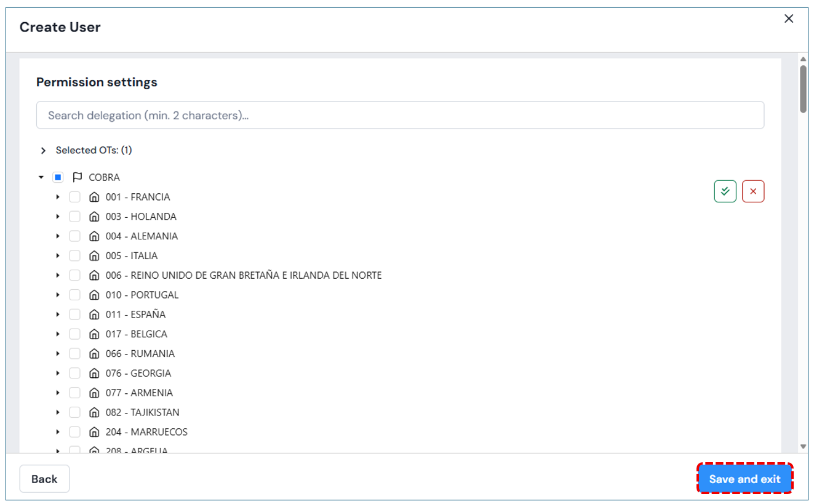Toggle the COBRA root checkbox
814x504 pixels.
[x=58, y=177]
